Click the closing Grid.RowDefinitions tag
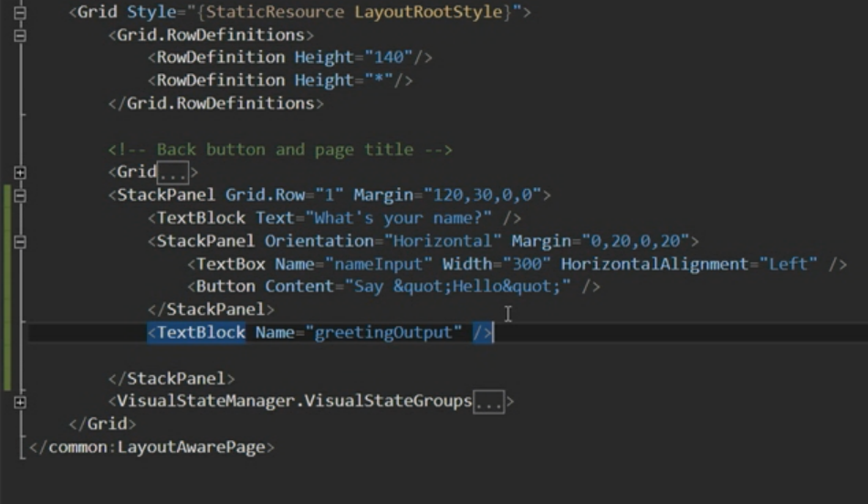 (216, 103)
